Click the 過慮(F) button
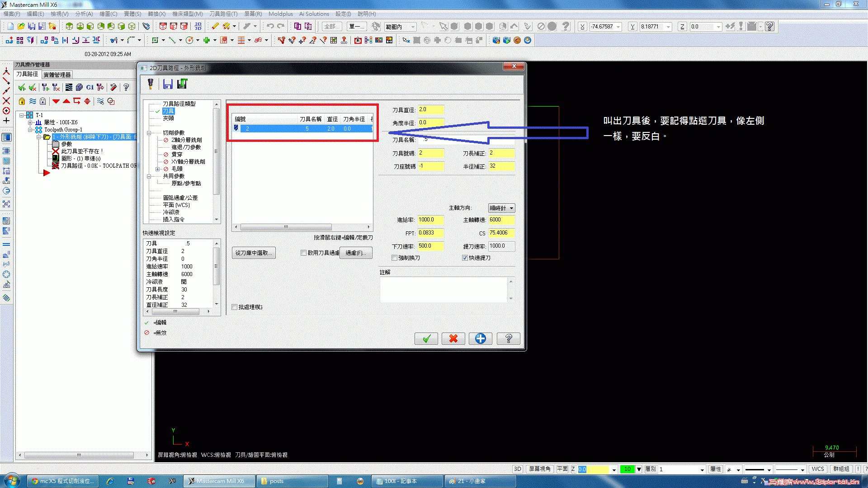This screenshot has width=868, height=488. pos(356,253)
